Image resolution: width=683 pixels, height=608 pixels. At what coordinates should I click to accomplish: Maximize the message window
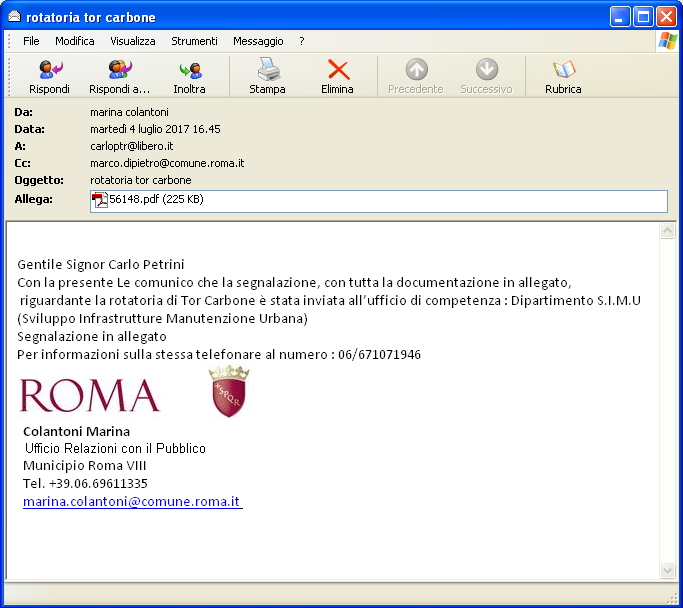pyautogui.click(x=643, y=17)
